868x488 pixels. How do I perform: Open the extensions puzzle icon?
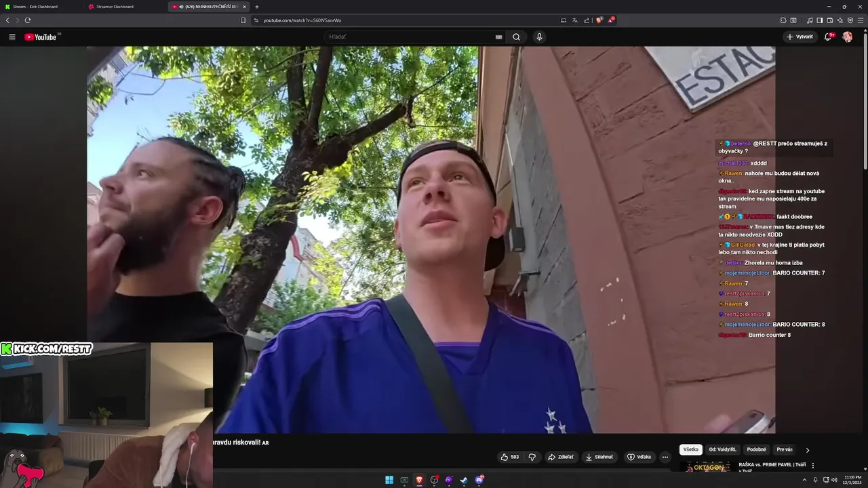783,20
